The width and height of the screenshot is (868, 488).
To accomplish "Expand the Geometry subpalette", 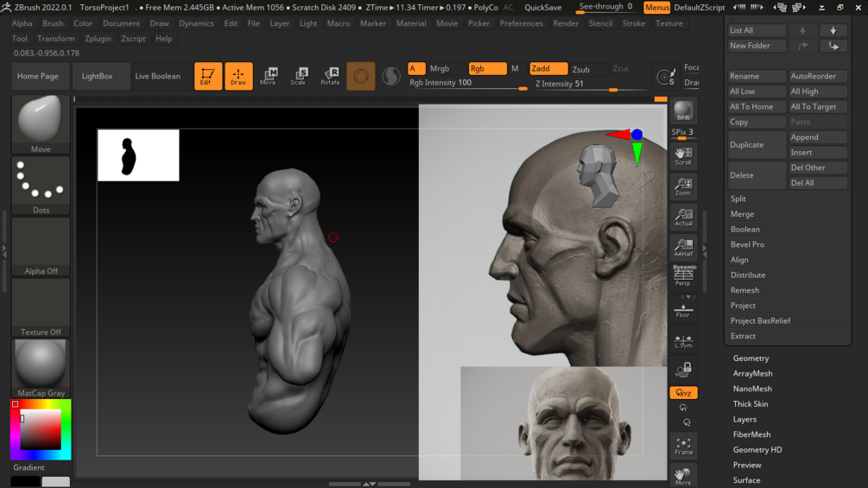I will (751, 358).
